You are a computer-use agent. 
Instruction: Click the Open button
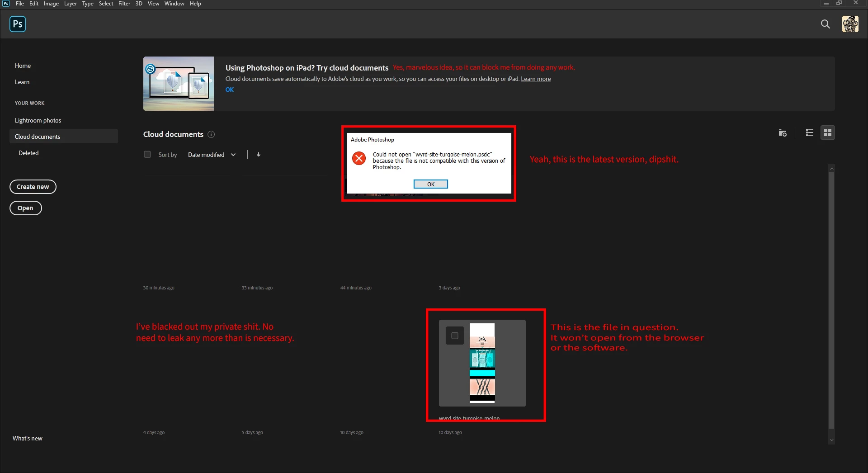click(26, 208)
